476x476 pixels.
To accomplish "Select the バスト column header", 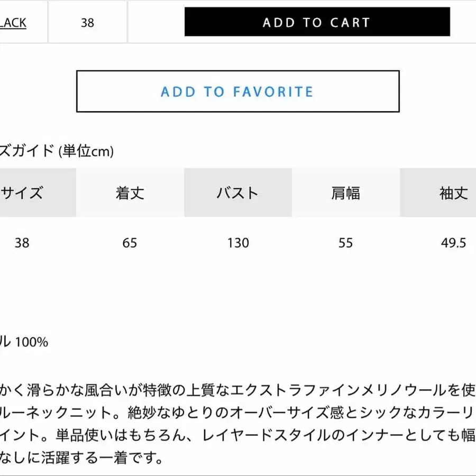I will (x=237, y=193).
